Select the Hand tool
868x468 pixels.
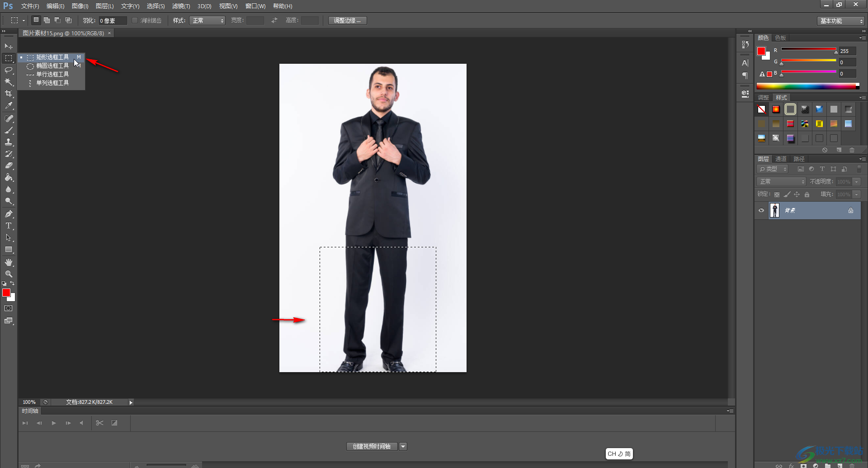pyautogui.click(x=9, y=262)
